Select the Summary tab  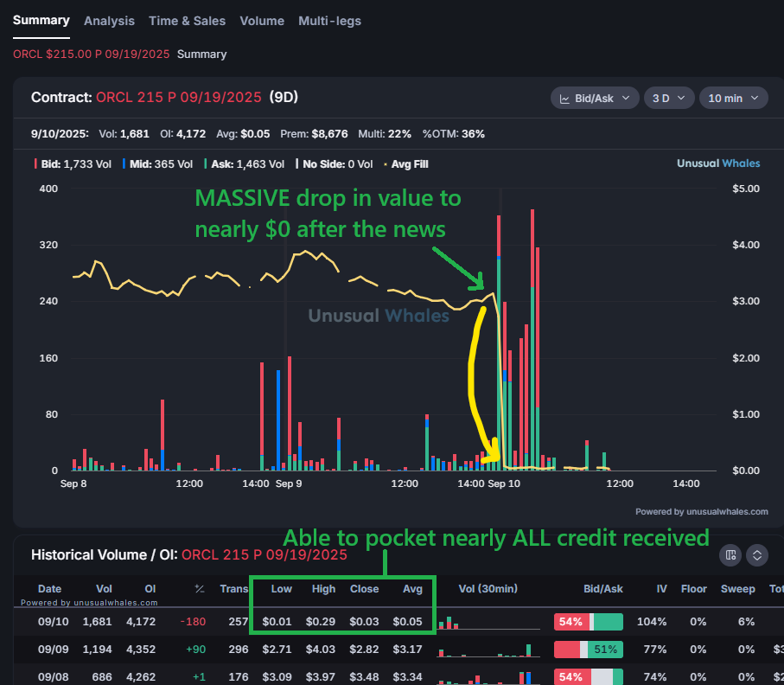(41, 21)
